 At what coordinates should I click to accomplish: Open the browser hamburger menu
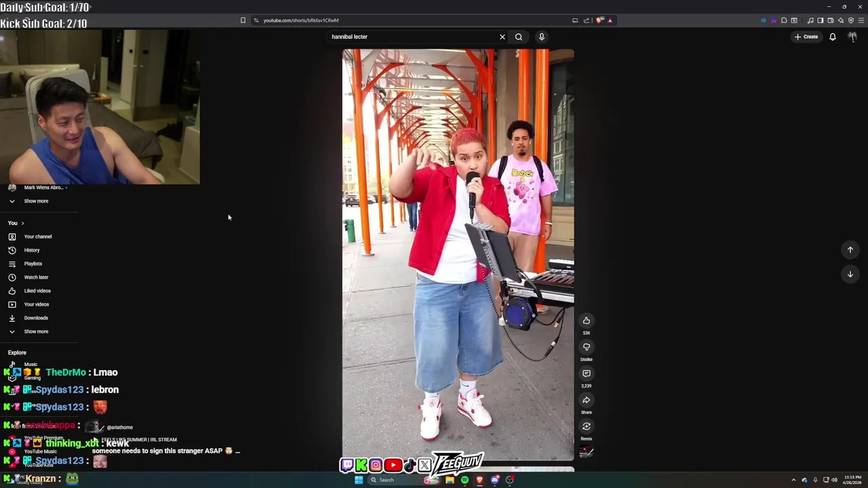[861, 20]
